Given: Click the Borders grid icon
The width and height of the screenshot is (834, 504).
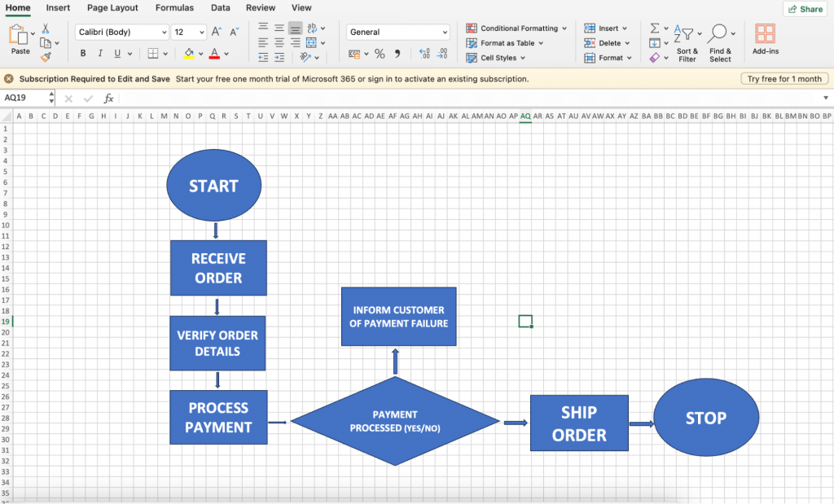Looking at the screenshot, I should coord(152,53).
